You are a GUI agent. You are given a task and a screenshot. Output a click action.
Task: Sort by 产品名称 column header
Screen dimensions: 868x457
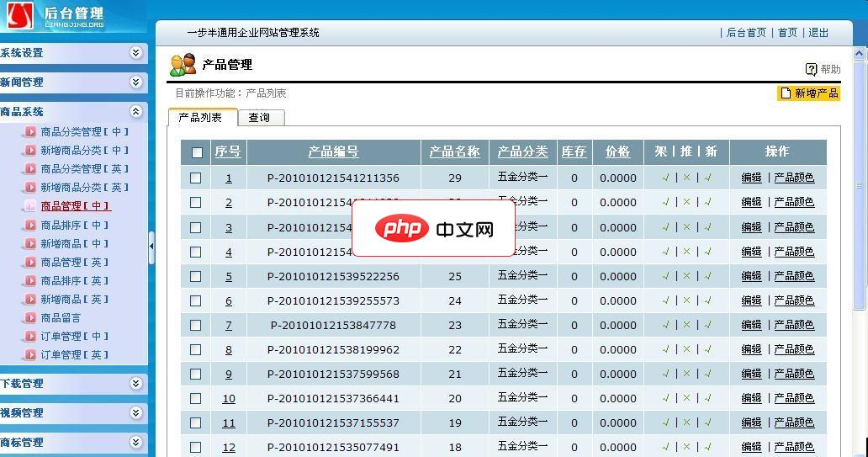tap(454, 151)
